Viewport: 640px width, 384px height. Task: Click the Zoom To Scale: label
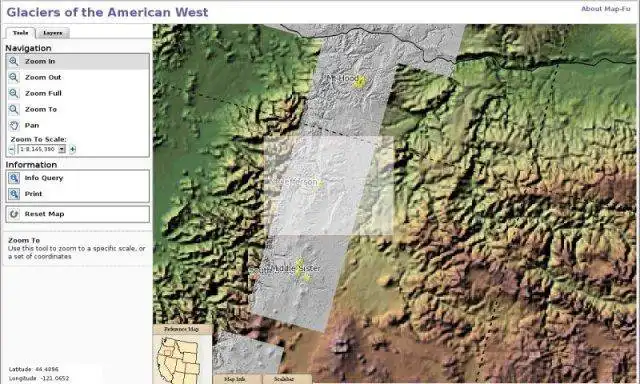click(x=38, y=139)
